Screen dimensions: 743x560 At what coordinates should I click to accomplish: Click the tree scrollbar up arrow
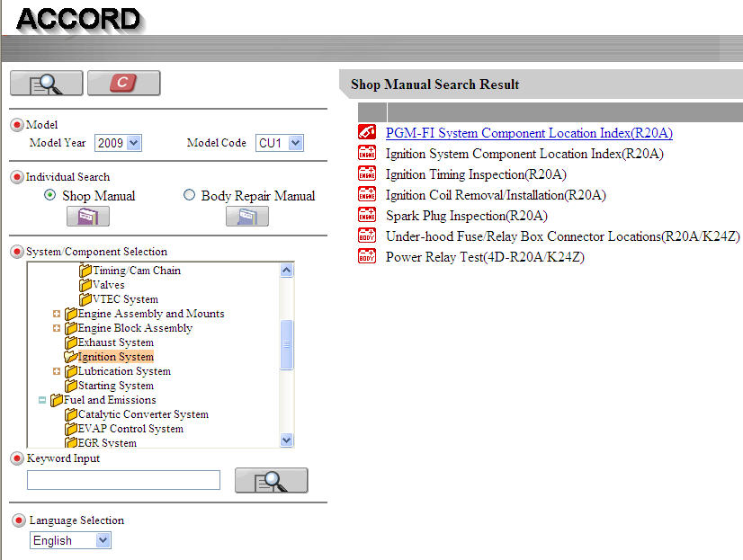[287, 271]
